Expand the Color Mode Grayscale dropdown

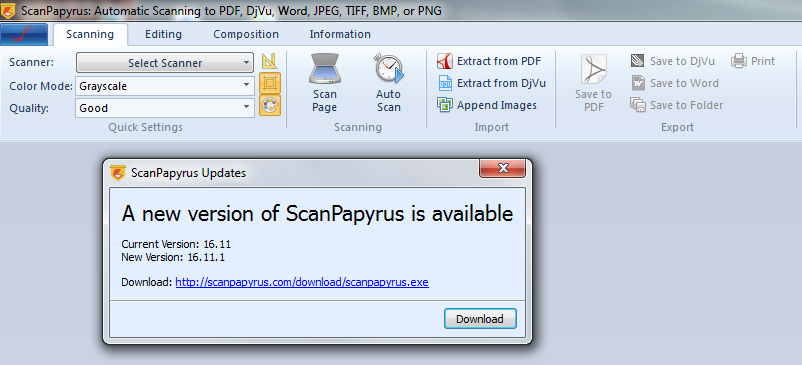click(x=165, y=86)
